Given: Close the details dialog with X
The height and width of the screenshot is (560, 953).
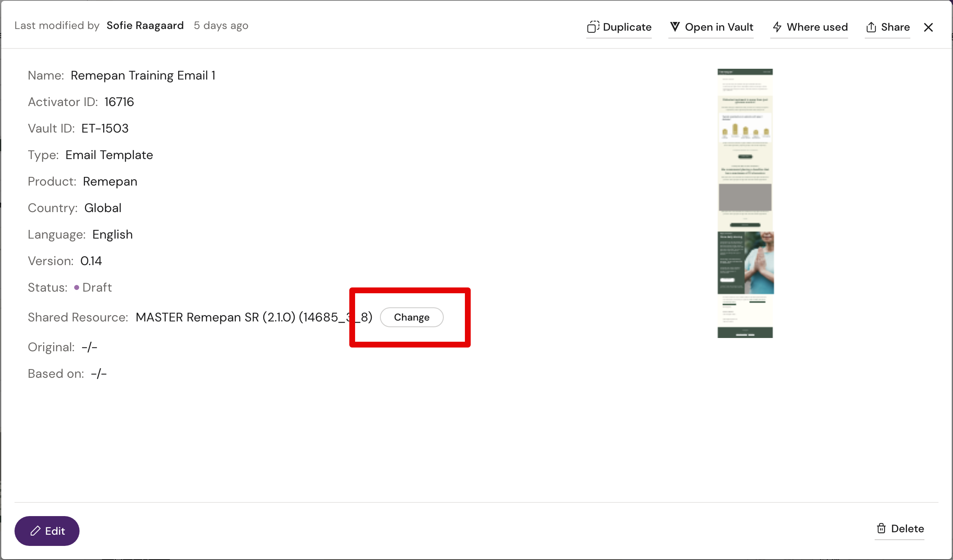Looking at the screenshot, I should pos(929,27).
